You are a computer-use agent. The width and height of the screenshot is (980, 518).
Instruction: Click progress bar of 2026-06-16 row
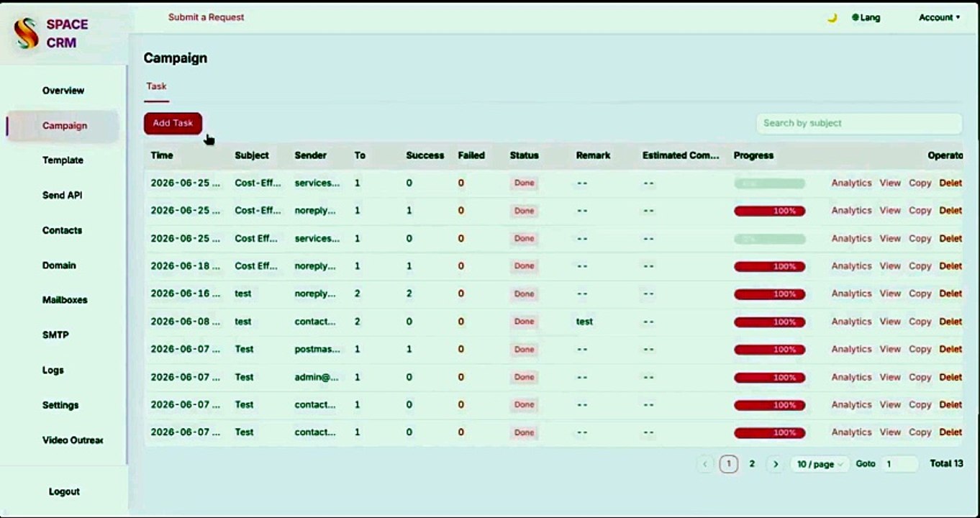[x=769, y=294]
